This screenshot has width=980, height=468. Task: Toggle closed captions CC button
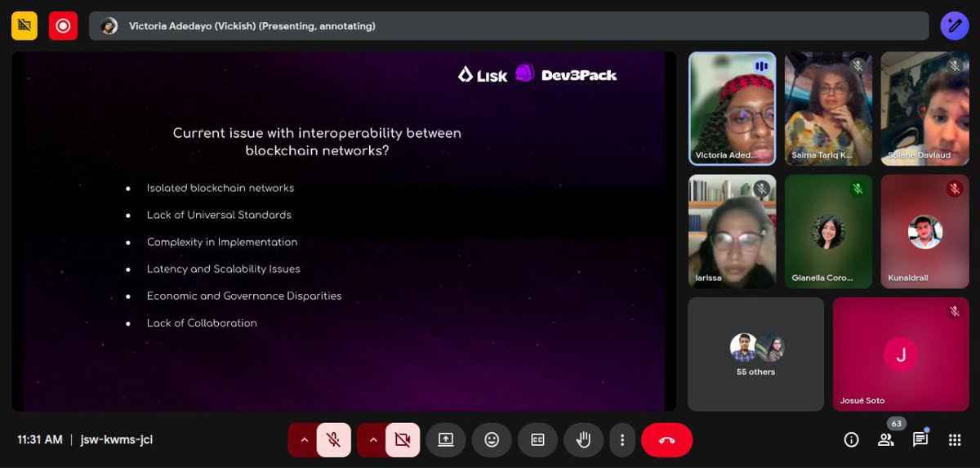click(x=537, y=439)
